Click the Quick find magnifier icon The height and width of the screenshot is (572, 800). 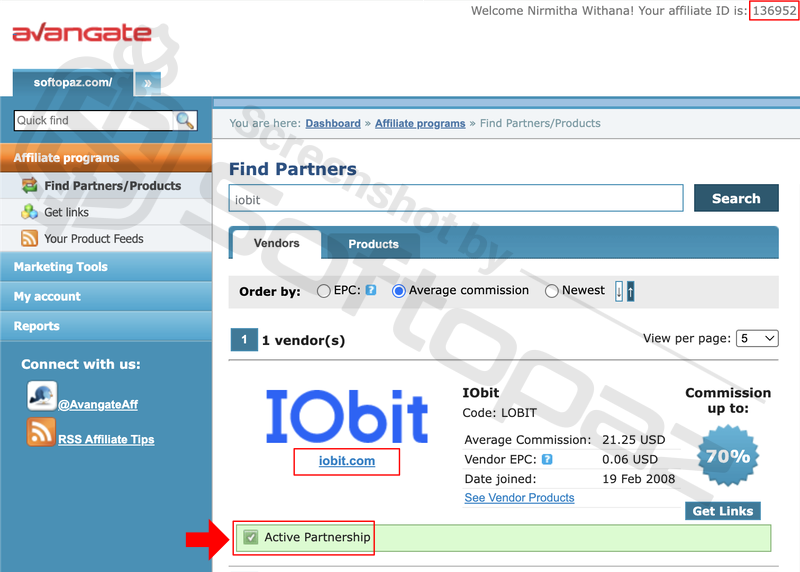click(x=185, y=120)
